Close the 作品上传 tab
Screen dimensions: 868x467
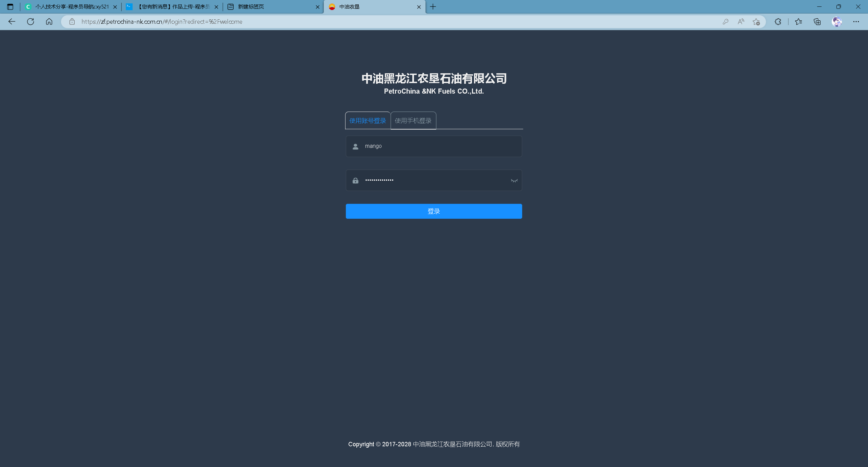216,7
